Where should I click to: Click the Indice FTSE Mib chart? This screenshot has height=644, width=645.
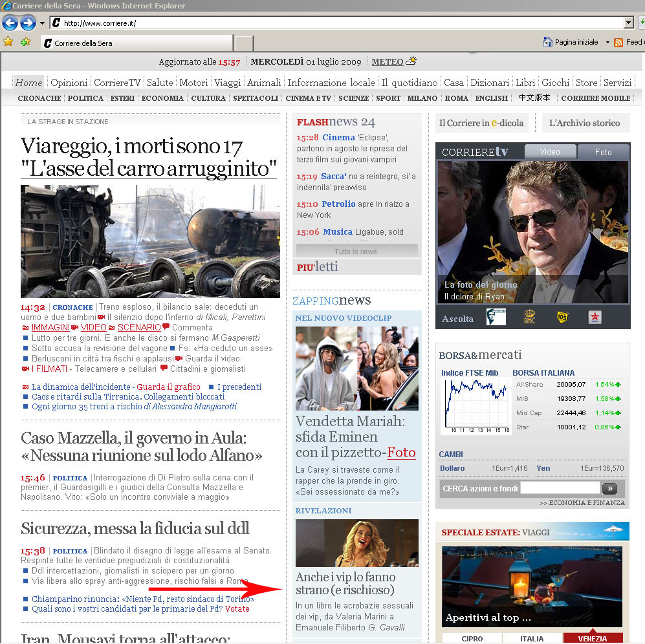[x=476, y=406]
